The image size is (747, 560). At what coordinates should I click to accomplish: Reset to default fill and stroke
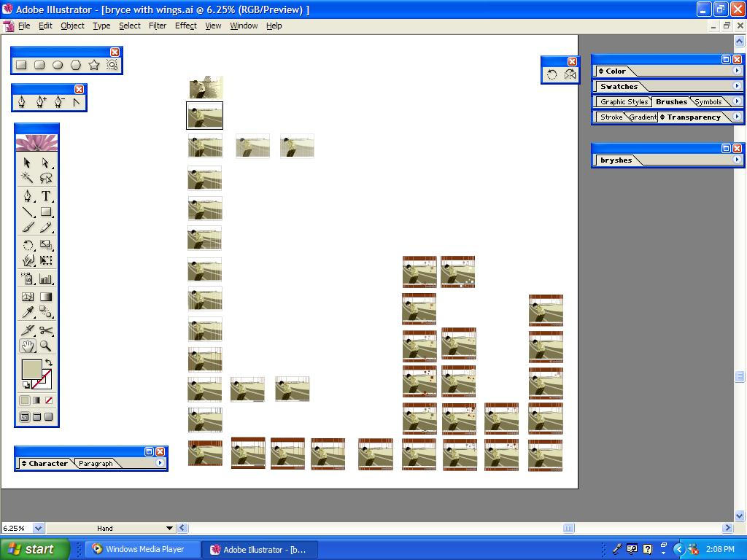[26, 385]
